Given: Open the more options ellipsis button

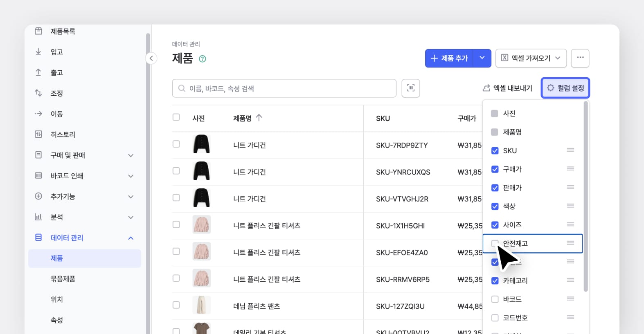Looking at the screenshot, I should (x=580, y=58).
